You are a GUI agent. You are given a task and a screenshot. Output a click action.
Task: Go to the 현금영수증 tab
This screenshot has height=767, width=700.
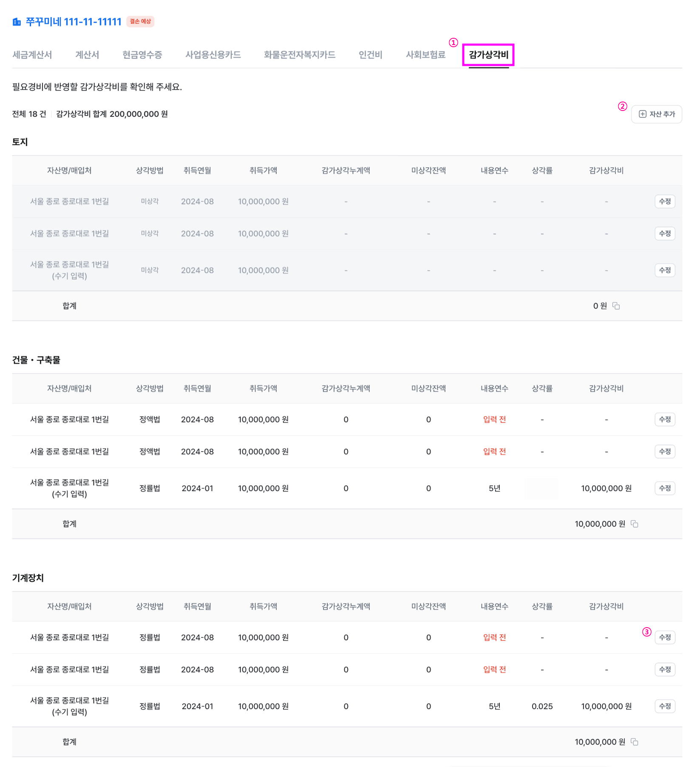[142, 55]
